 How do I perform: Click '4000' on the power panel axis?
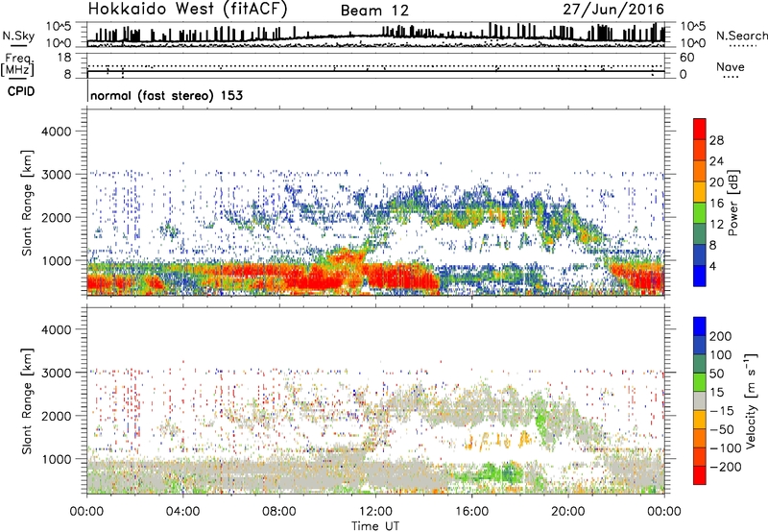click(57, 132)
